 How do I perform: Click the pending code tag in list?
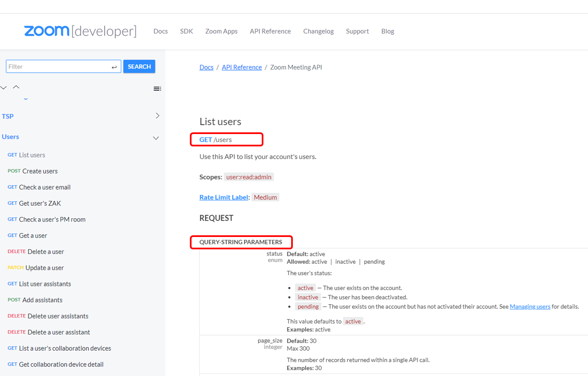pos(308,306)
